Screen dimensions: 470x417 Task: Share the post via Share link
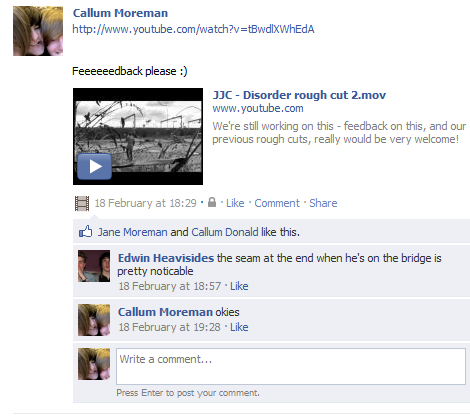(x=323, y=203)
